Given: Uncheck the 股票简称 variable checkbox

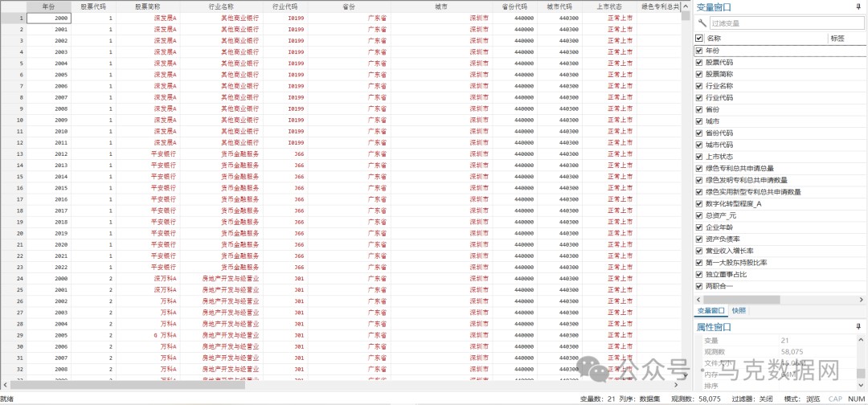Looking at the screenshot, I should [x=698, y=74].
